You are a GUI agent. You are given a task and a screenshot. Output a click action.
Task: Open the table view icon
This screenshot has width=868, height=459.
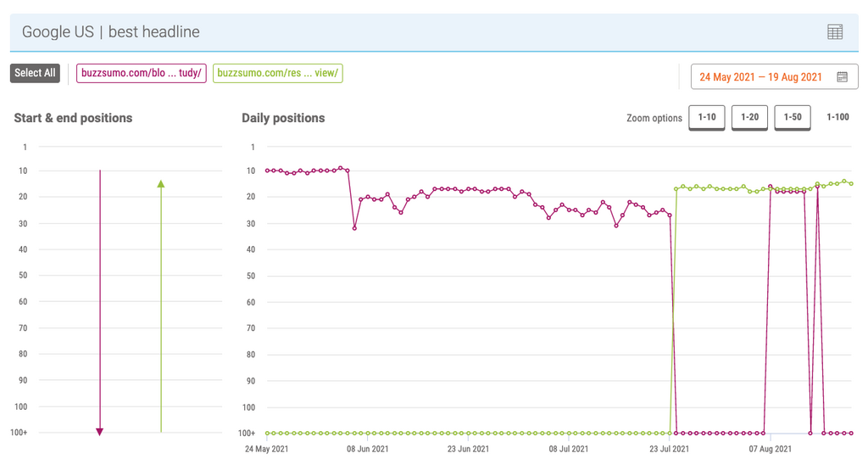[835, 32]
